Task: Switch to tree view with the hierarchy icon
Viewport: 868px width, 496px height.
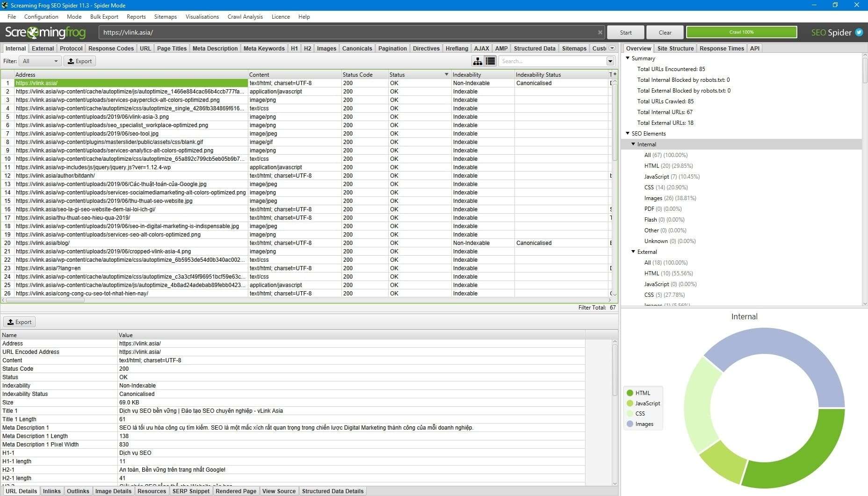Action: [x=477, y=61]
